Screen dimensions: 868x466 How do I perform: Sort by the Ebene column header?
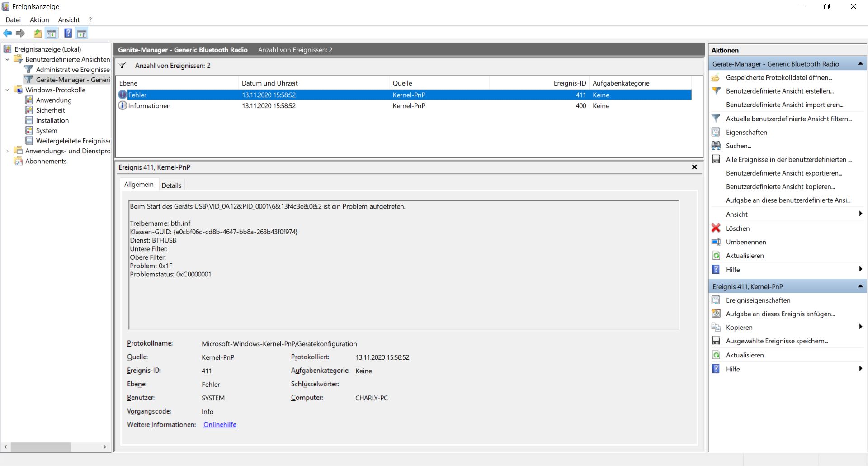click(177, 83)
